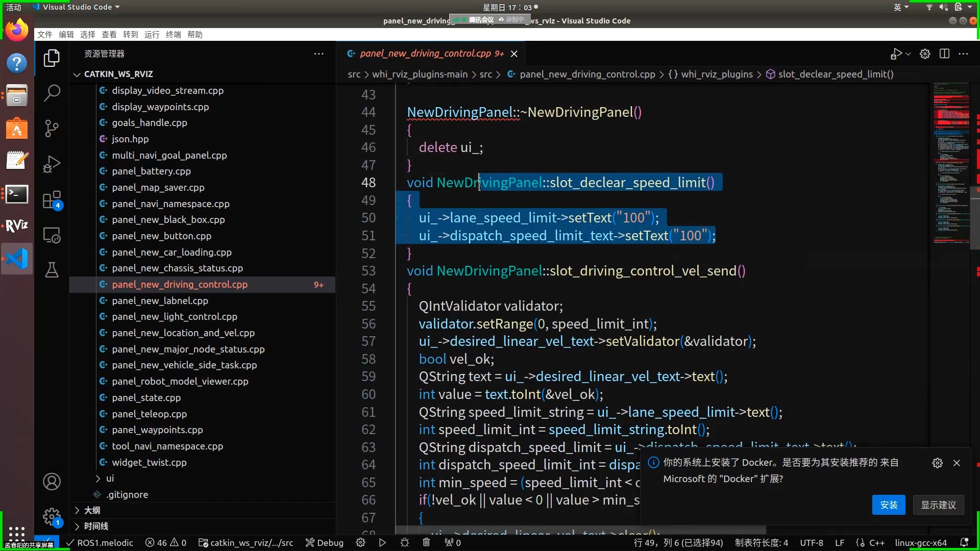Change indentation 制表符长度: 4

[762, 543]
